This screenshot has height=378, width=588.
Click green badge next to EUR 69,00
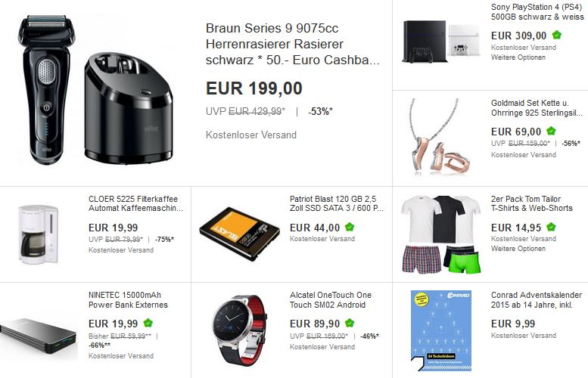[x=551, y=131]
